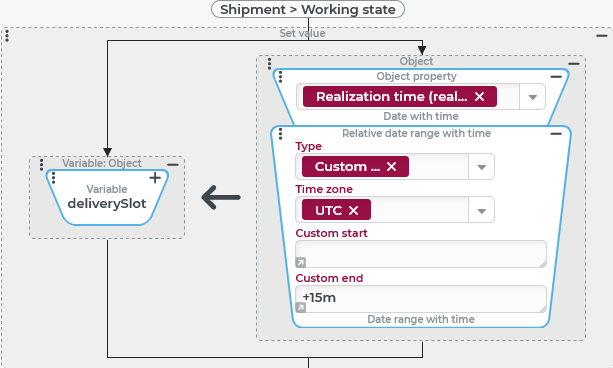Clear the Custom type tag
613x368 pixels.
click(x=391, y=167)
